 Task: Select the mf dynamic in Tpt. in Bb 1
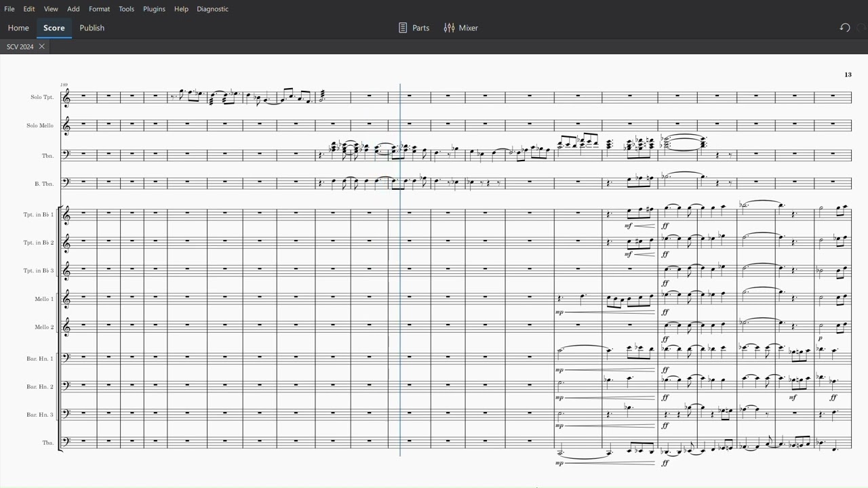(x=629, y=226)
